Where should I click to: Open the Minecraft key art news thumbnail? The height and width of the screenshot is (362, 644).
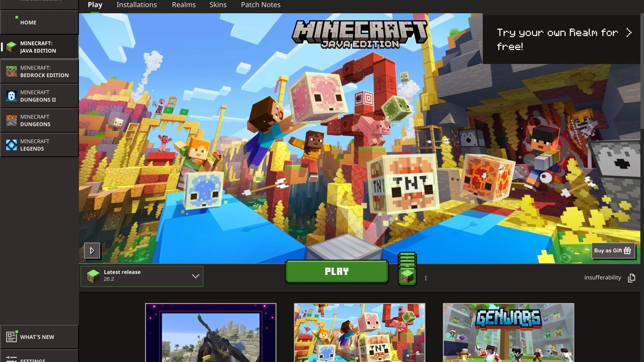[x=359, y=333]
